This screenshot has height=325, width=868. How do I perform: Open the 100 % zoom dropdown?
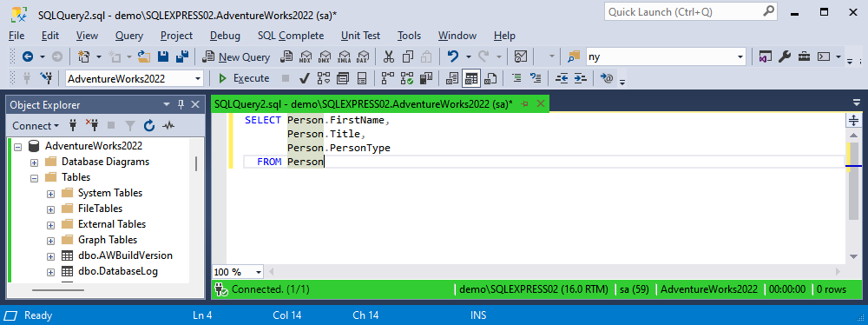[x=259, y=272]
